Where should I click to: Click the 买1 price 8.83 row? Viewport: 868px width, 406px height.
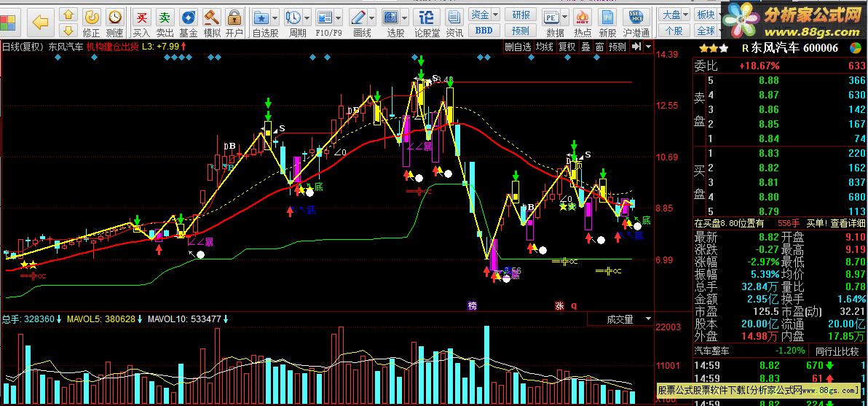click(x=781, y=153)
